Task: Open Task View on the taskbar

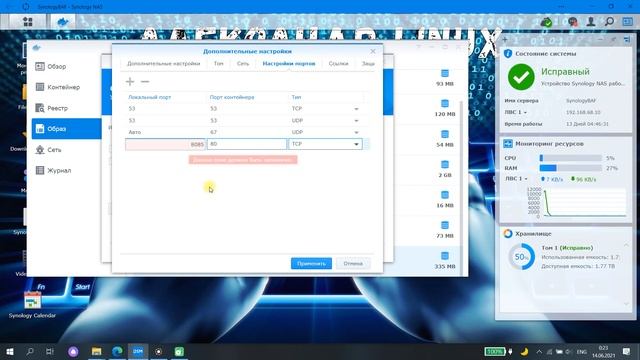Action: pos(50,351)
